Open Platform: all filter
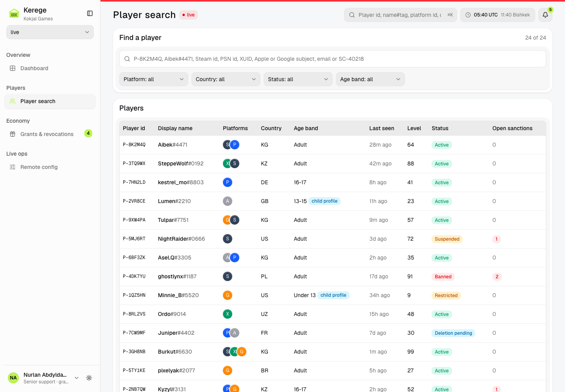Screen dimensions: 565x392 (154, 79)
